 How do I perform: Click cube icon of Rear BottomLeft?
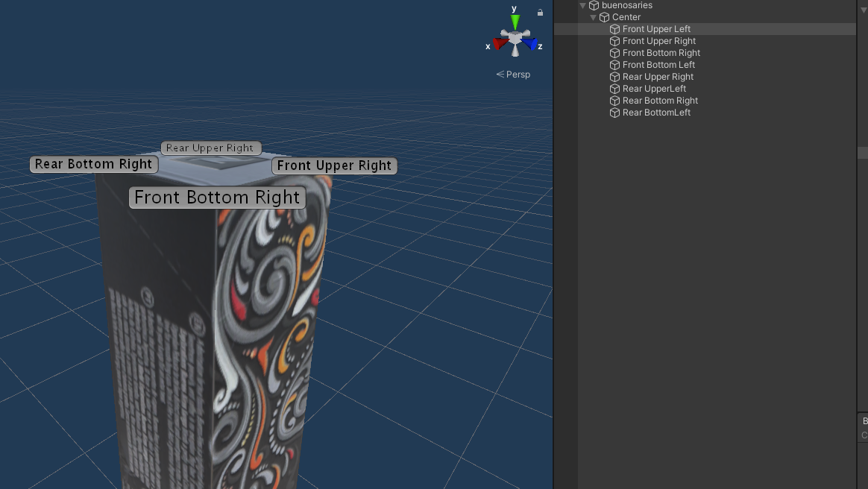point(614,113)
